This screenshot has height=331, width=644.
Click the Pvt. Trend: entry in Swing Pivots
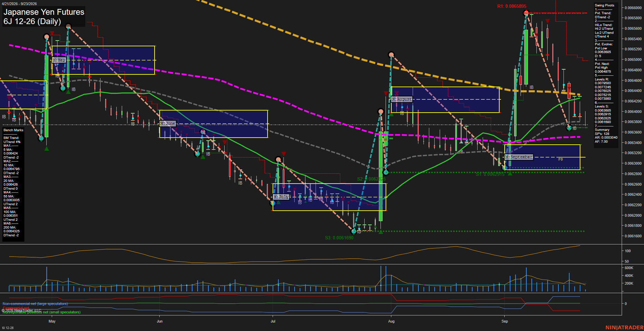coord(603,13)
